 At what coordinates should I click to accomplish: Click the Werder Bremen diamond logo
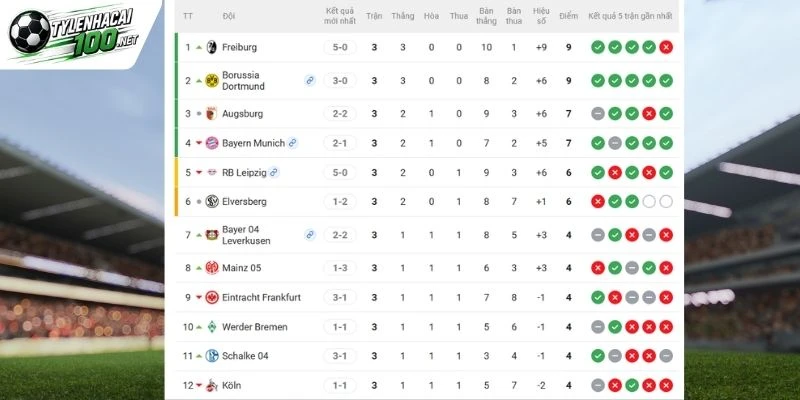212,327
